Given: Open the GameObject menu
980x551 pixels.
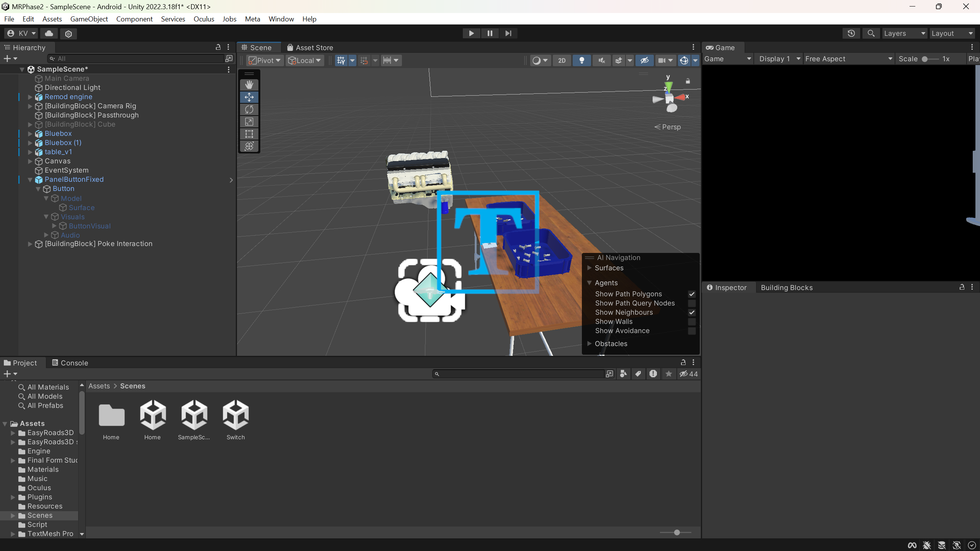Looking at the screenshot, I should pos(89,19).
